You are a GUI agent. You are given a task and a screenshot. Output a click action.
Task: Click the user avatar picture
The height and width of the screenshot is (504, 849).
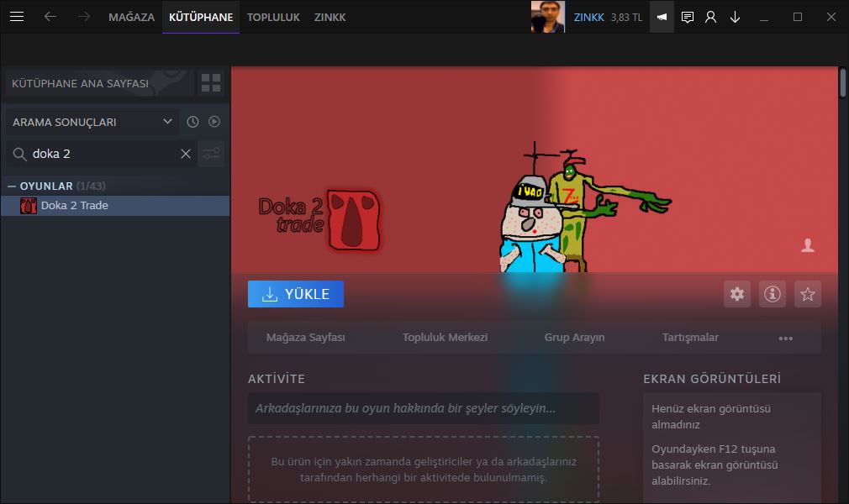point(547,17)
